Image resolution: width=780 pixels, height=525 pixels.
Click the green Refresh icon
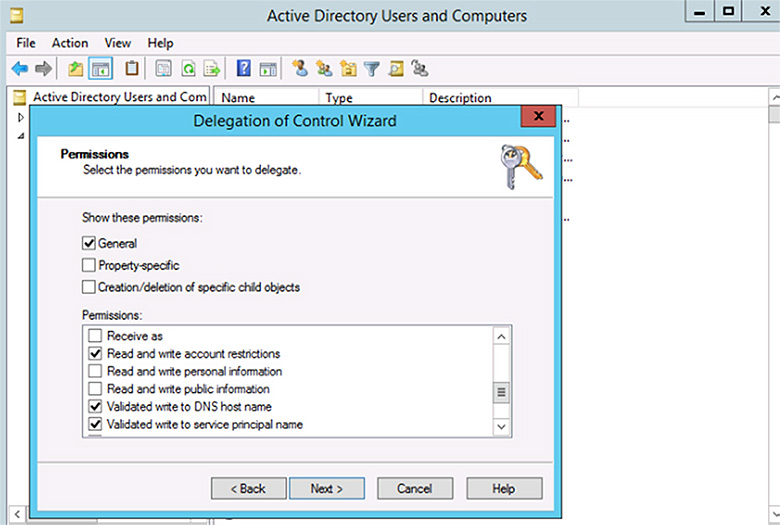[188, 69]
